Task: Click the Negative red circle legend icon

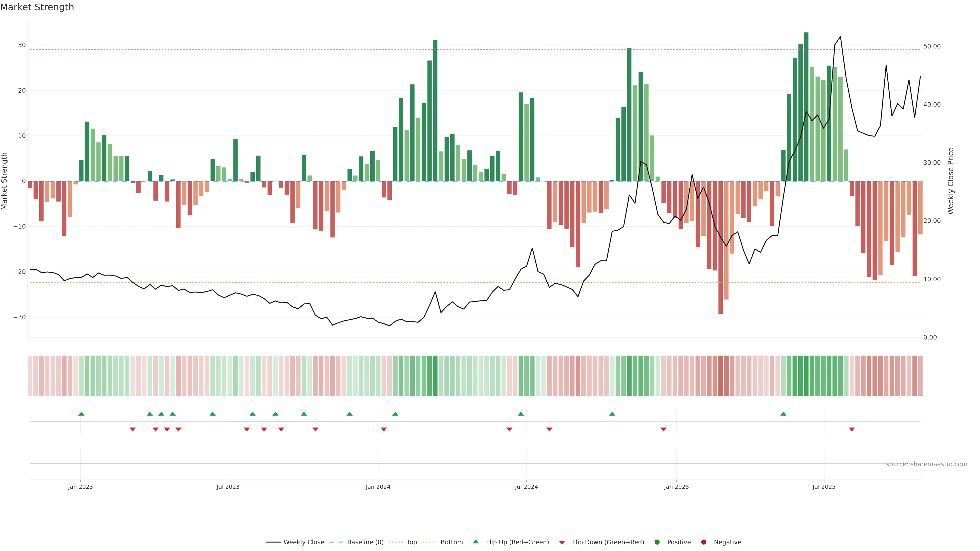Action: [x=703, y=542]
